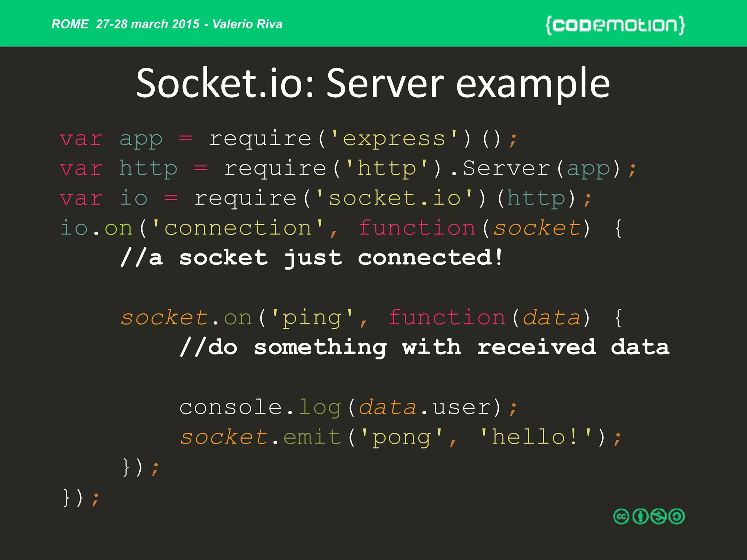Click comment '//a socket just connected!'
Viewport: 747px width, 560px height.
[x=312, y=258]
